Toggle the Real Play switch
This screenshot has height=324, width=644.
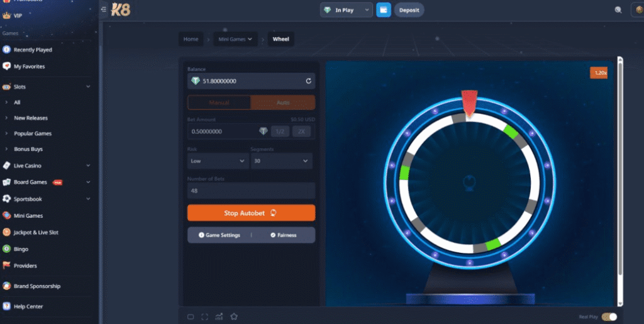[609, 317]
